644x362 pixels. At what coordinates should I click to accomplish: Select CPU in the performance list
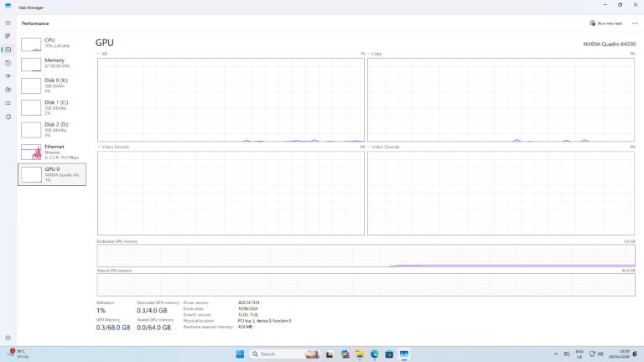[x=52, y=43]
